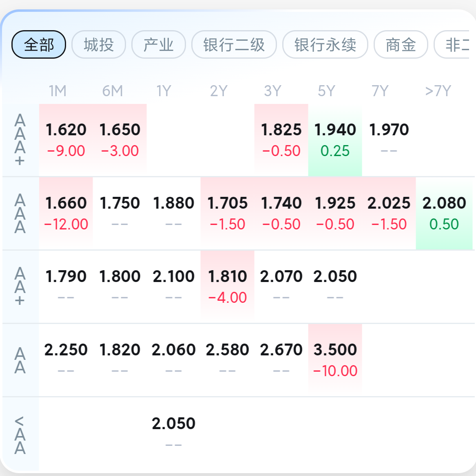Switch to 银行二级 tab
The width and height of the screenshot is (476, 476).
click(x=234, y=44)
